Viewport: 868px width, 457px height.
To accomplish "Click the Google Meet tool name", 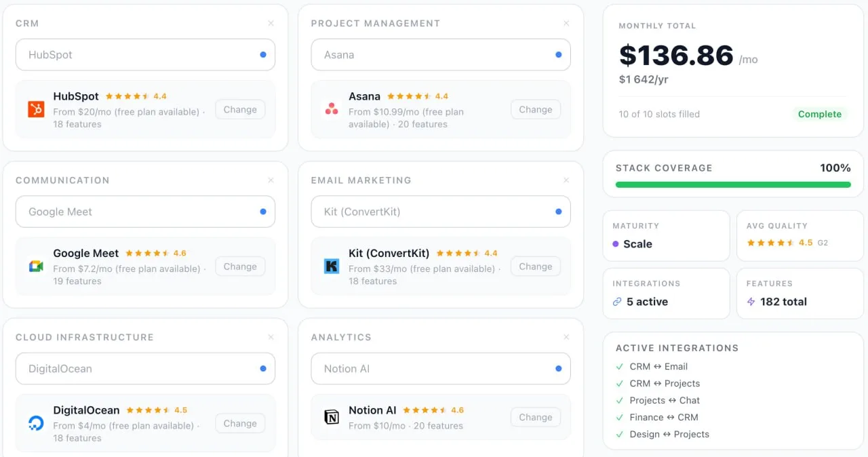I will (x=86, y=254).
